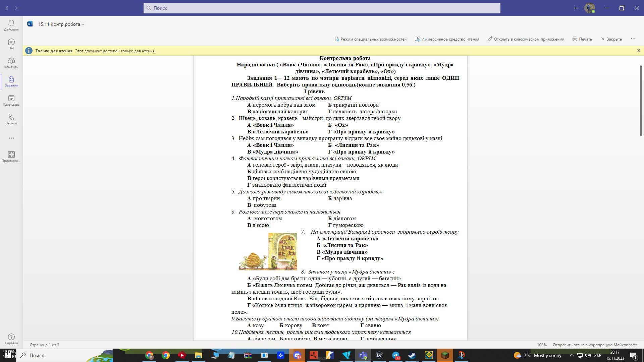This screenshot has height=362, width=644.
Task: Select the Задания assignments icon
Action: [x=11, y=81]
